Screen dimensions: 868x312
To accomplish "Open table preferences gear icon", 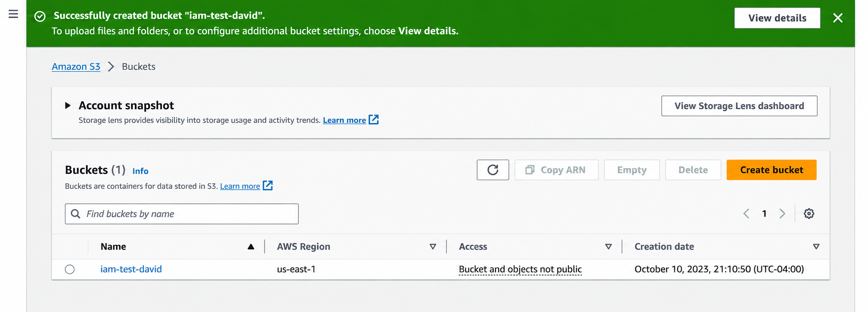I will click(809, 214).
